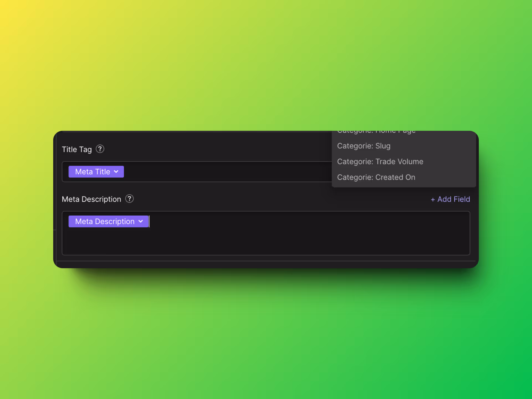The height and width of the screenshot is (399, 532).
Task: Place cursor right after Meta Description chip
Action: pyautogui.click(x=151, y=221)
